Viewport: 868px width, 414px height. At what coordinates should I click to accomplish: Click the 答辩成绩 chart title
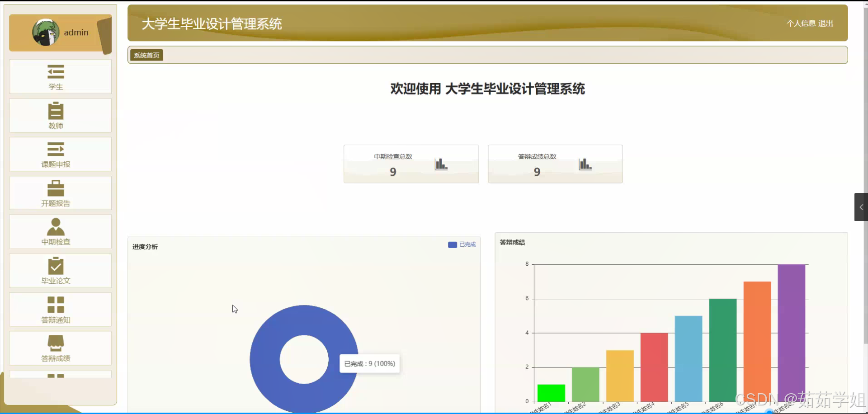click(512, 242)
